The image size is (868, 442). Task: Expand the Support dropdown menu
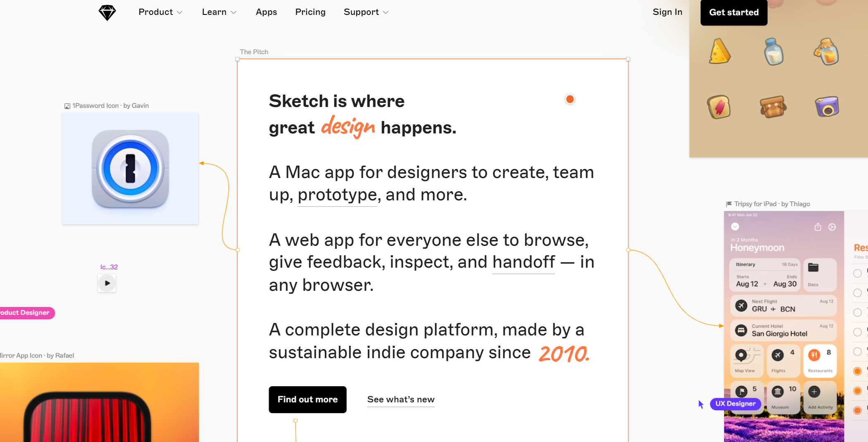[366, 12]
